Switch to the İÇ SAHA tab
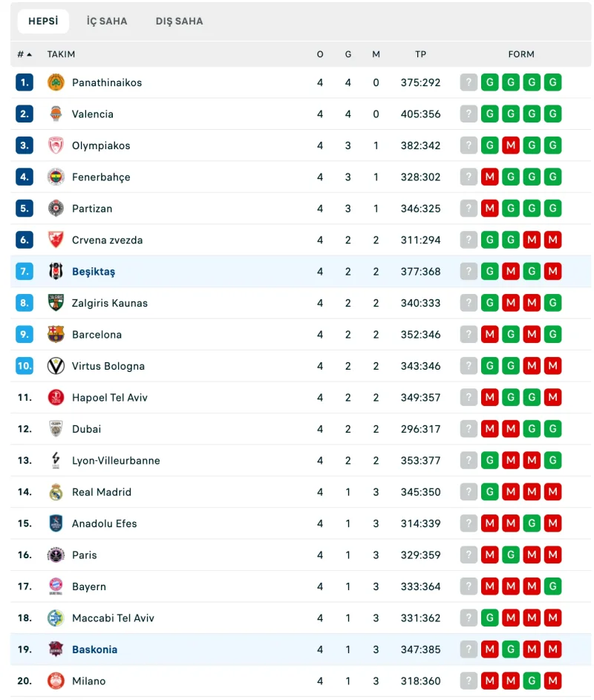Screen dimensions: 594x700 (x=107, y=21)
